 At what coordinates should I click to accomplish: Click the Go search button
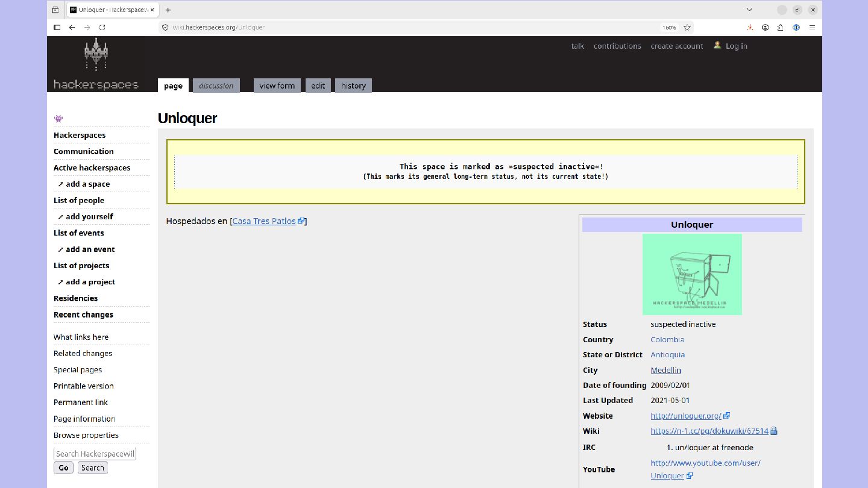click(63, 468)
